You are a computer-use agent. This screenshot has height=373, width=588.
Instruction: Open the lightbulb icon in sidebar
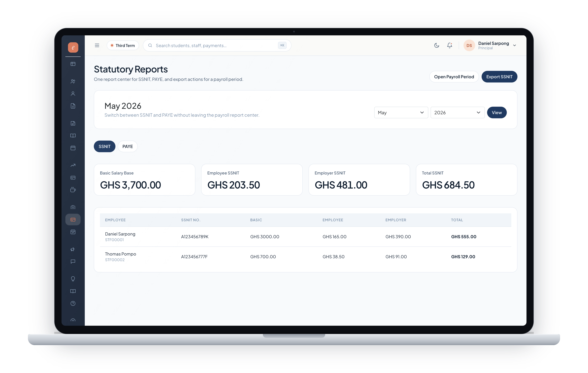pyautogui.click(x=73, y=279)
